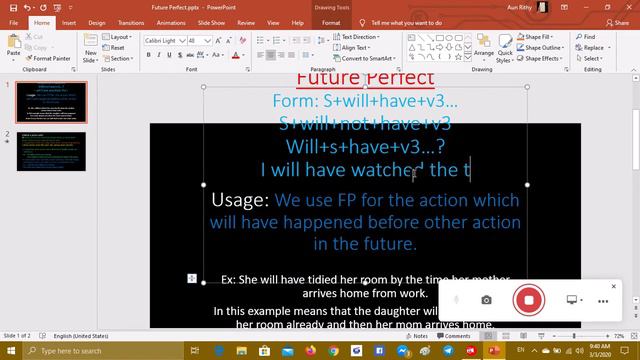The width and height of the screenshot is (640, 360).
Task: Click Find in Editing group
Action: (585, 37)
